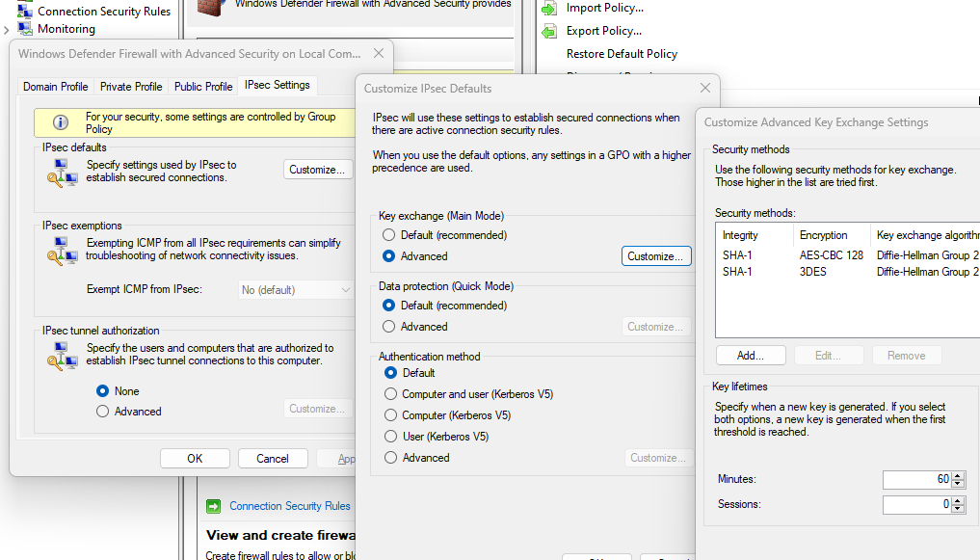Image resolution: width=980 pixels, height=560 pixels.
Task: Click the Monitoring tree icon
Action: [25, 28]
